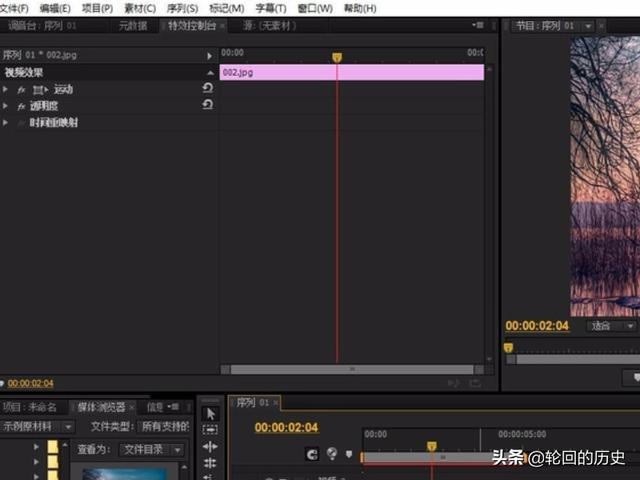640x480 pixels.
Task: Toggle the timeline Snap magnet icon
Action: [313, 453]
